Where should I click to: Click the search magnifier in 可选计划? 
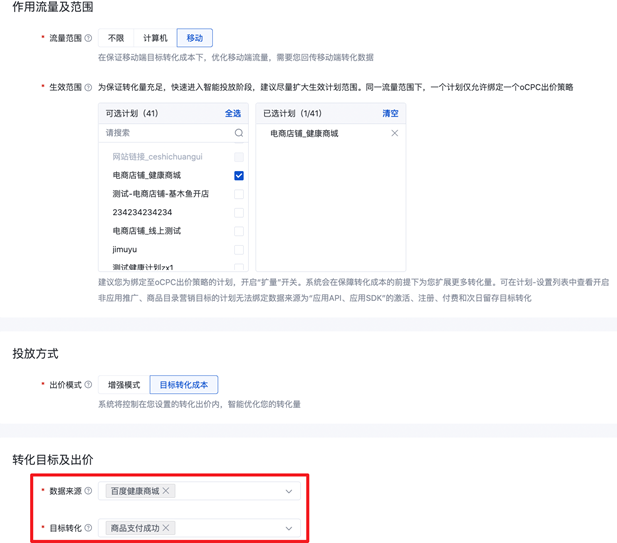pos(239,133)
